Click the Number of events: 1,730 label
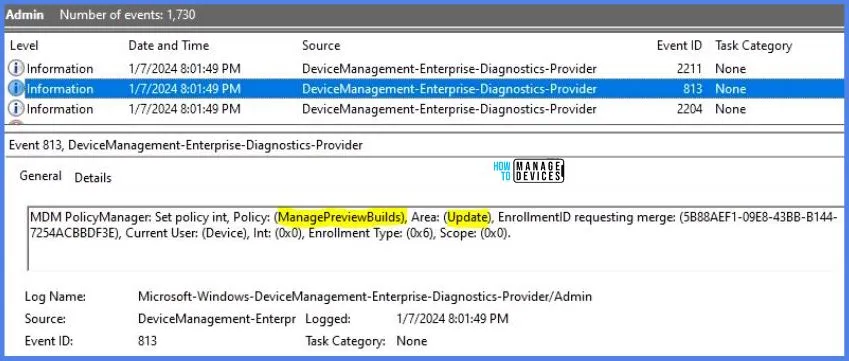The width and height of the screenshot is (849, 361). pos(127,15)
